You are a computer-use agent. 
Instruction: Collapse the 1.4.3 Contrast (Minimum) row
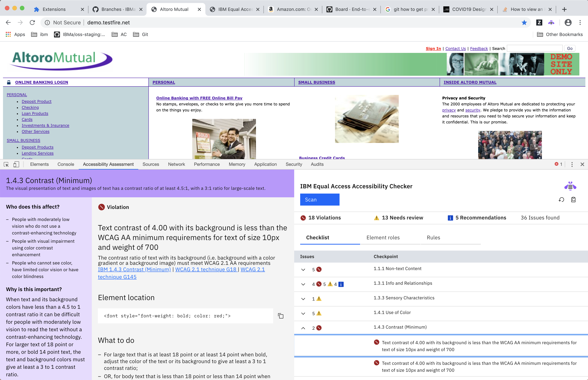[x=303, y=328]
